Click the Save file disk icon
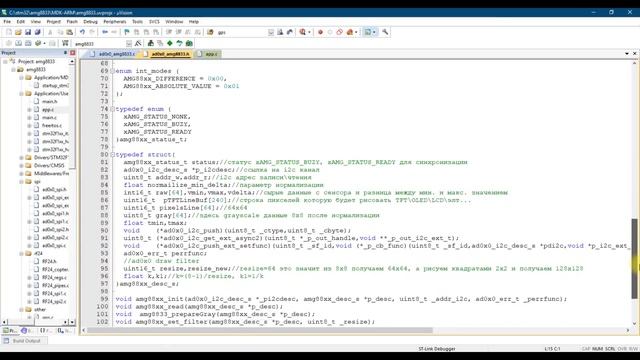Viewport: 640px width, 360px height. (x=28, y=32)
